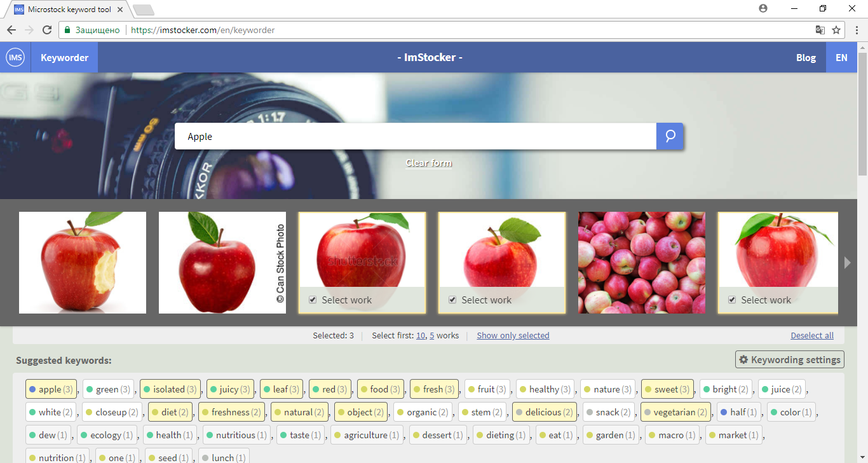868x463 pixels.
Task: Open a new browser tab
Action: pyautogui.click(x=144, y=10)
